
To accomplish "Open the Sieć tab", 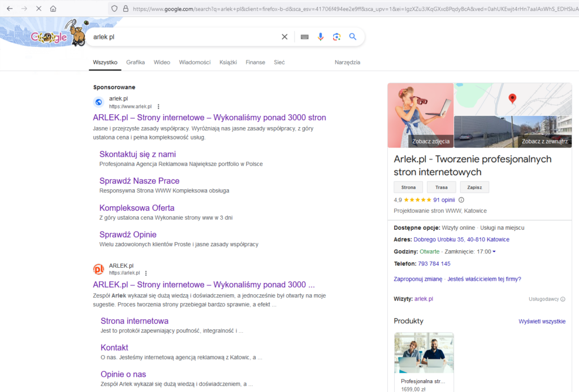I will pos(279,62).
